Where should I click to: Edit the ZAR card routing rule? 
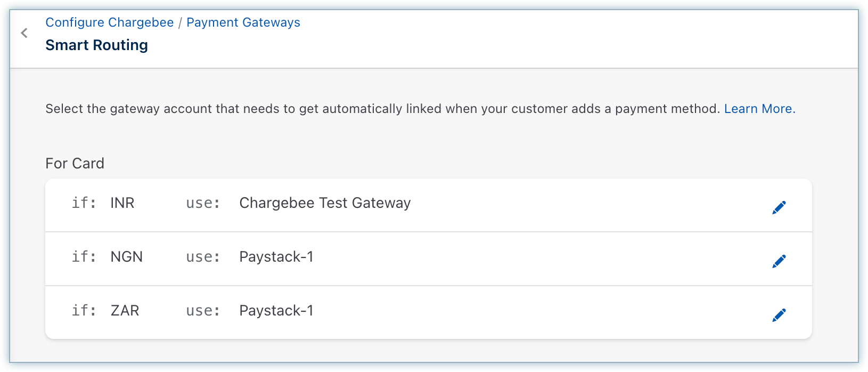click(779, 315)
